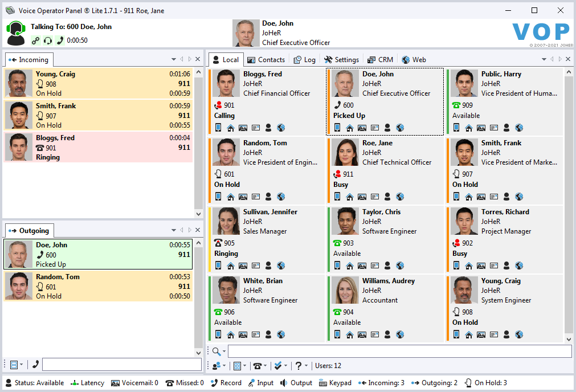
Task: Open web globe icon on Public, Harry's card
Action: [519, 128]
